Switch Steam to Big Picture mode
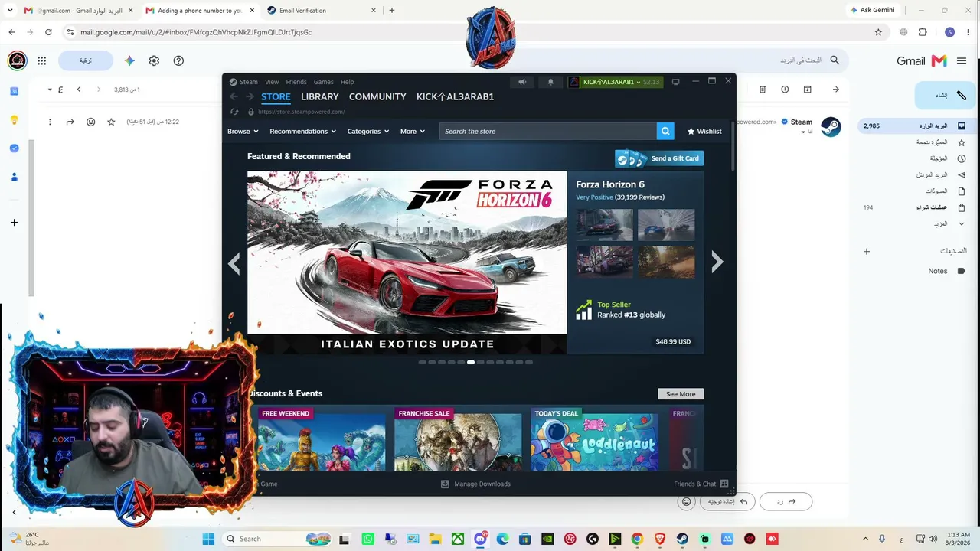The height and width of the screenshot is (551, 980). 675,82
